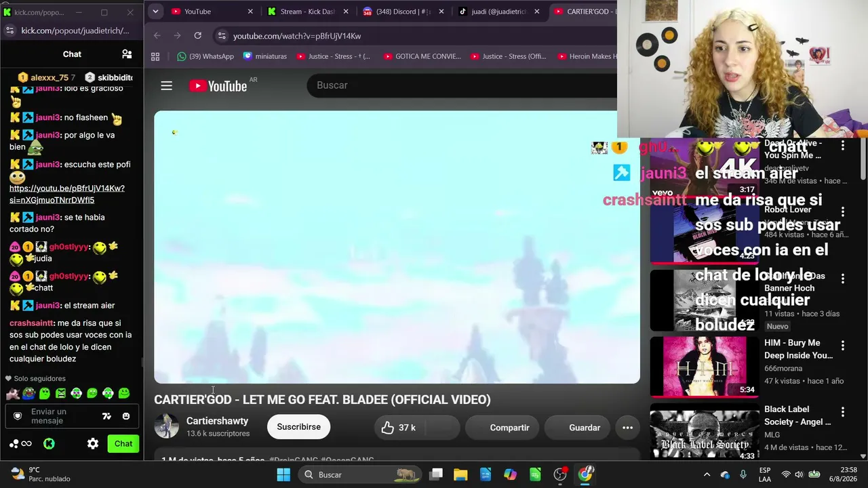Switch to Google Chrome in the taskbar
This screenshot has height=488, width=868.
pos(585,474)
